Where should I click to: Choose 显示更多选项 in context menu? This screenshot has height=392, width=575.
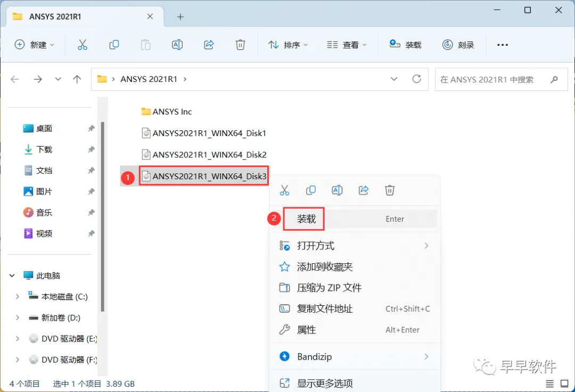click(x=355, y=383)
